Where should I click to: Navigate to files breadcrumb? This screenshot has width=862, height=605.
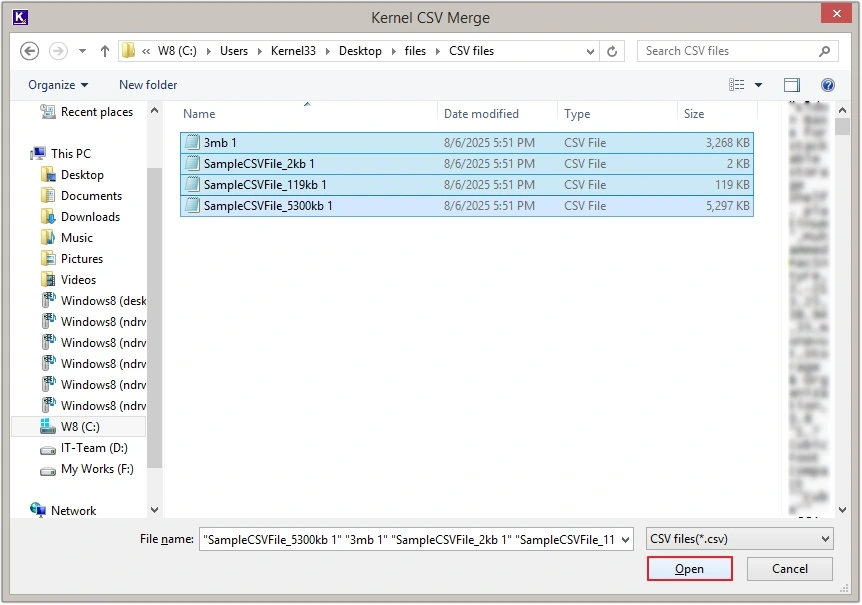pyautogui.click(x=415, y=51)
